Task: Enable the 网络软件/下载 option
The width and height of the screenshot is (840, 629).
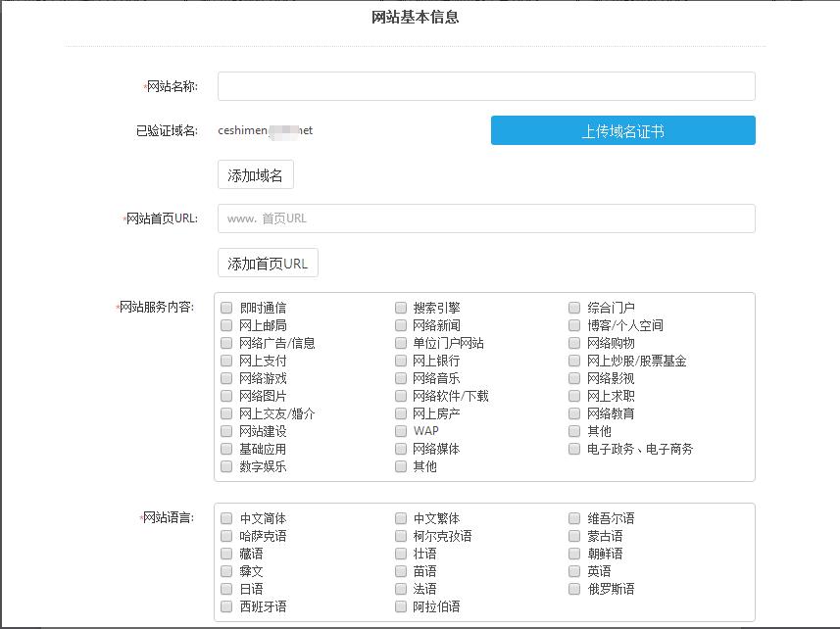Action: point(401,396)
